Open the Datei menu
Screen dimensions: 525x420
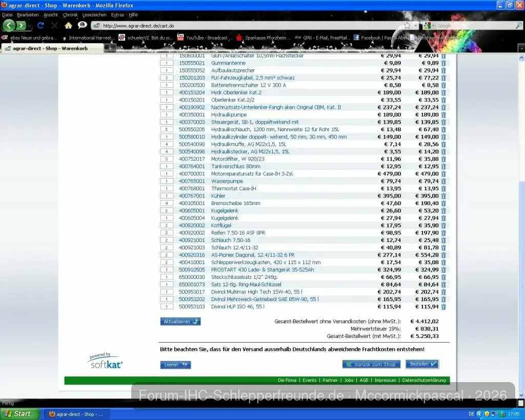tap(7, 15)
